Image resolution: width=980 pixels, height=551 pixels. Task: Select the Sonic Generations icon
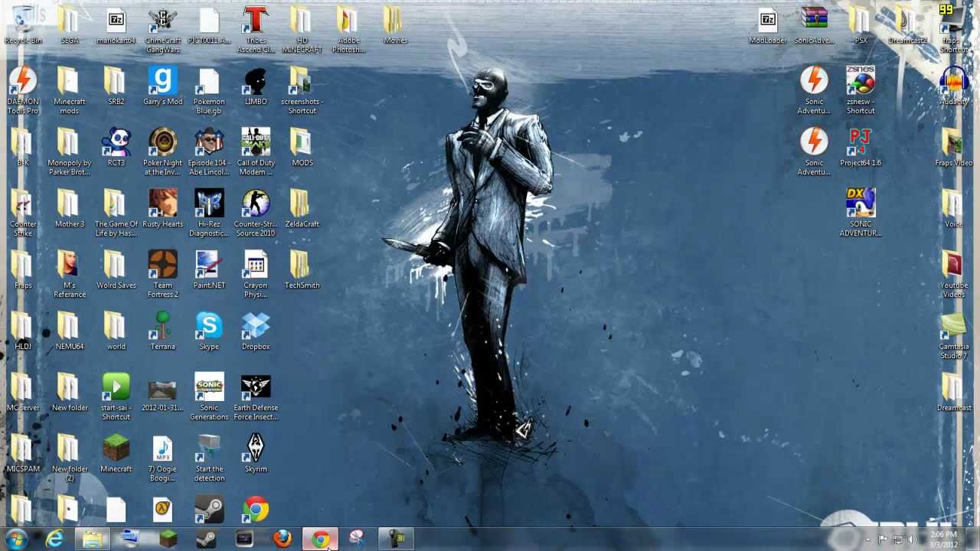pyautogui.click(x=209, y=397)
